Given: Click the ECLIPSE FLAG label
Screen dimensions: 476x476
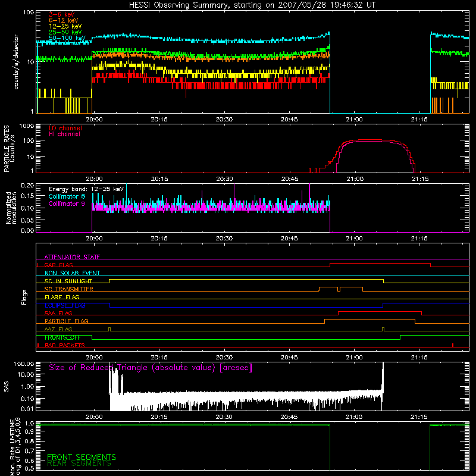Looking at the screenshot, I should [x=65, y=305].
